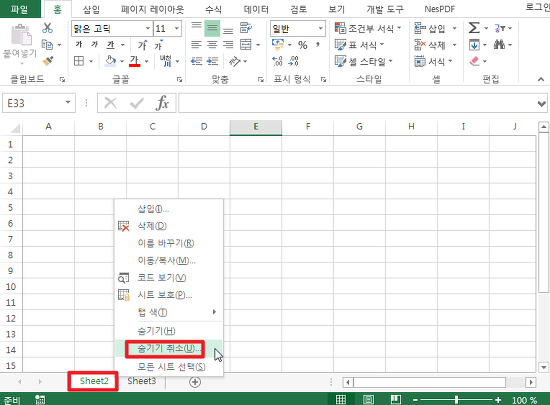Click the Clear eraser icon
The width and height of the screenshot is (550, 405).
(474, 61)
